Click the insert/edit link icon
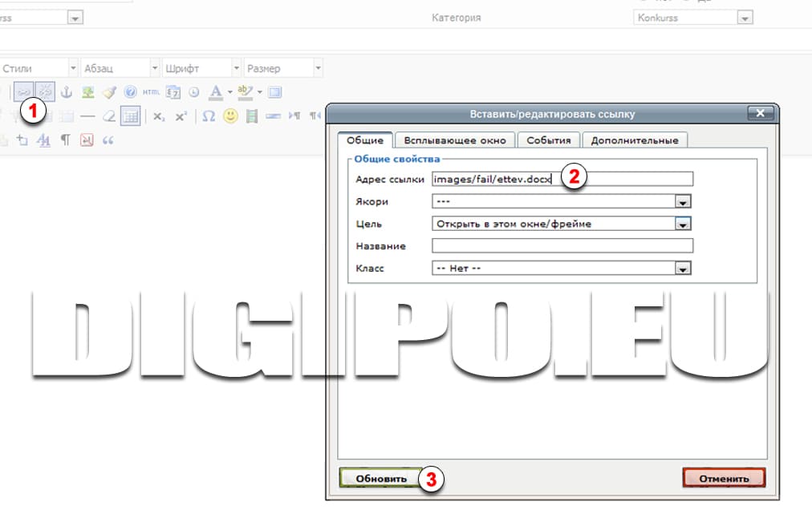 24,92
